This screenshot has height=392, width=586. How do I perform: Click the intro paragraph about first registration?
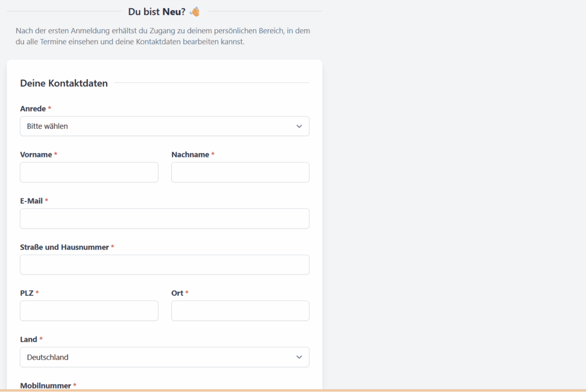[163, 36]
